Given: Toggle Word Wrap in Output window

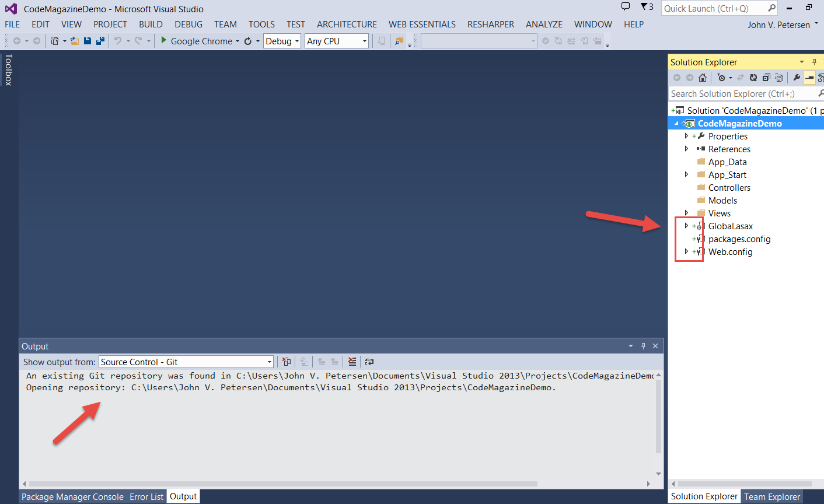Looking at the screenshot, I should (x=369, y=362).
